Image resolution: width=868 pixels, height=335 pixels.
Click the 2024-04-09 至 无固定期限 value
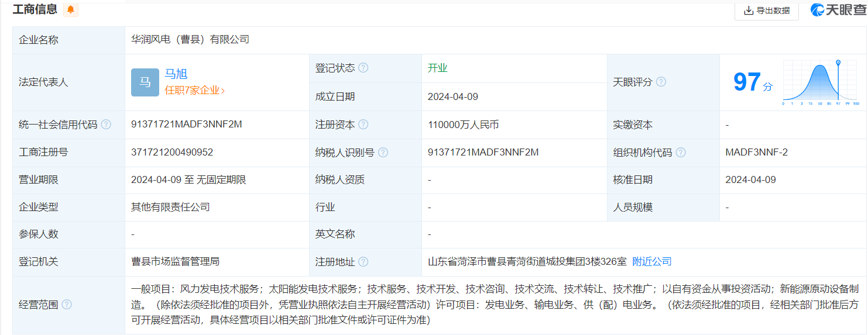pos(188,179)
